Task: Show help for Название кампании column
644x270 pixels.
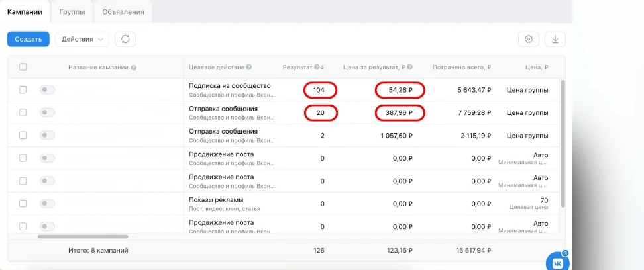Action: pyautogui.click(x=133, y=67)
